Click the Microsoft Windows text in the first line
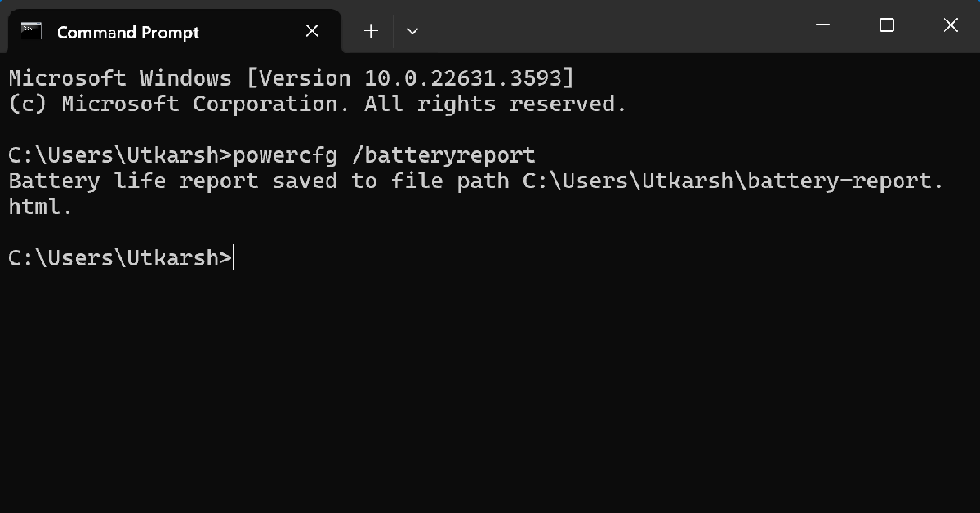This screenshot has width=980, height=513. point(120,78)
